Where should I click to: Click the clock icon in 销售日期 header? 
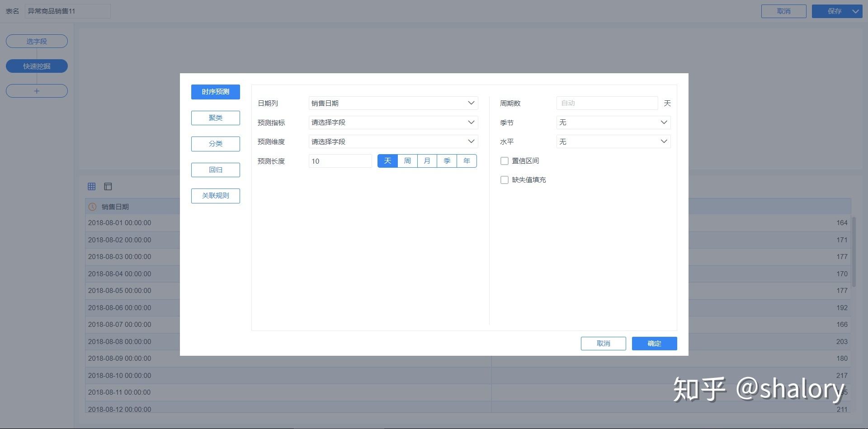coord(92,207)
